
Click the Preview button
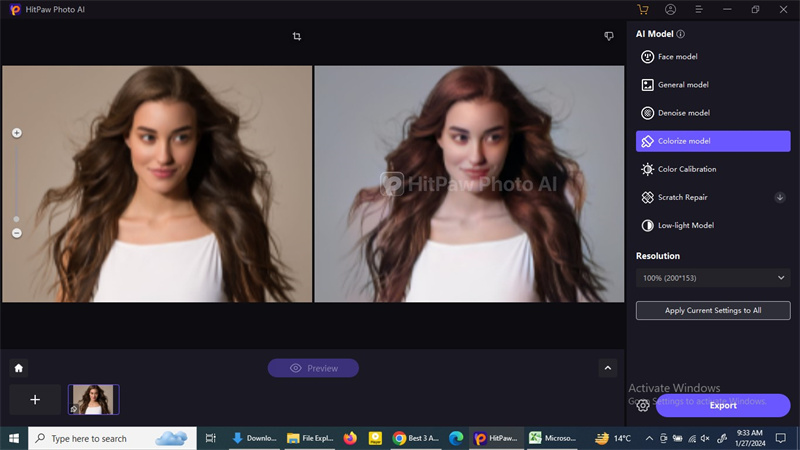[x=313, y=368]
